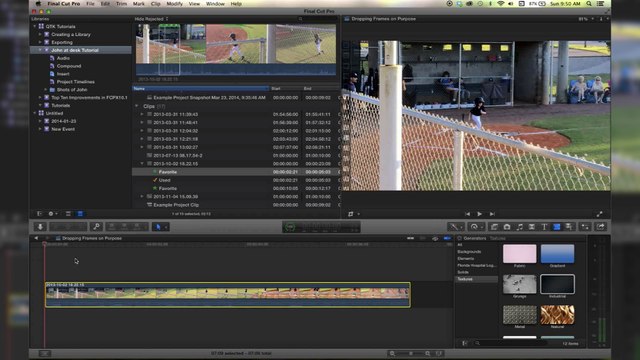Open the Share export button

point(601,227)
